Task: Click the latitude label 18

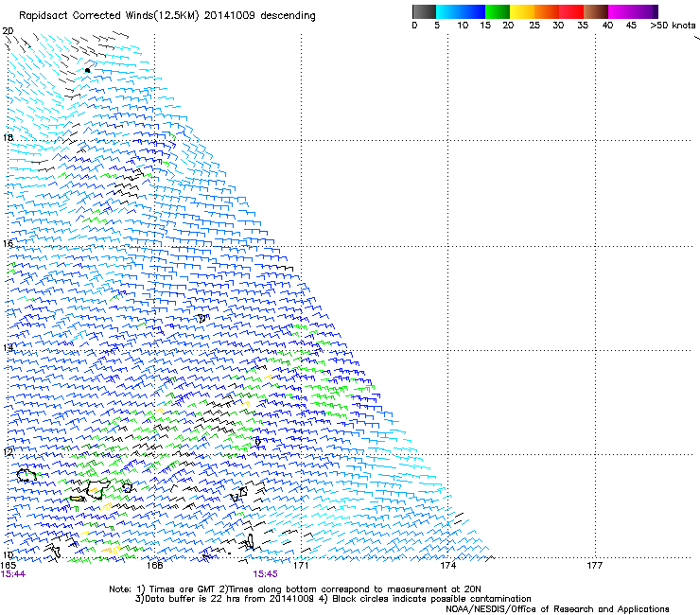Action: coord(8,137)
